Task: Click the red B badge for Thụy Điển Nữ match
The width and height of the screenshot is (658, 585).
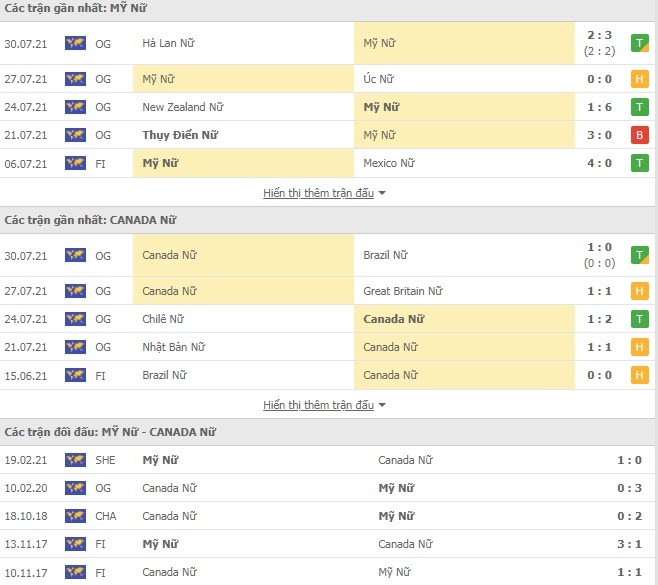Action: (640, 135)
